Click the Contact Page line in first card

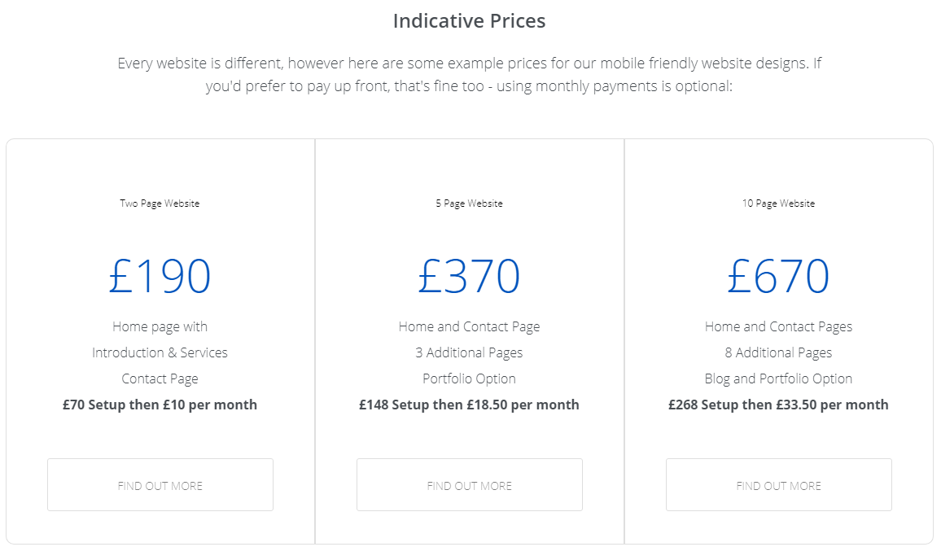[x=160, y=378]
